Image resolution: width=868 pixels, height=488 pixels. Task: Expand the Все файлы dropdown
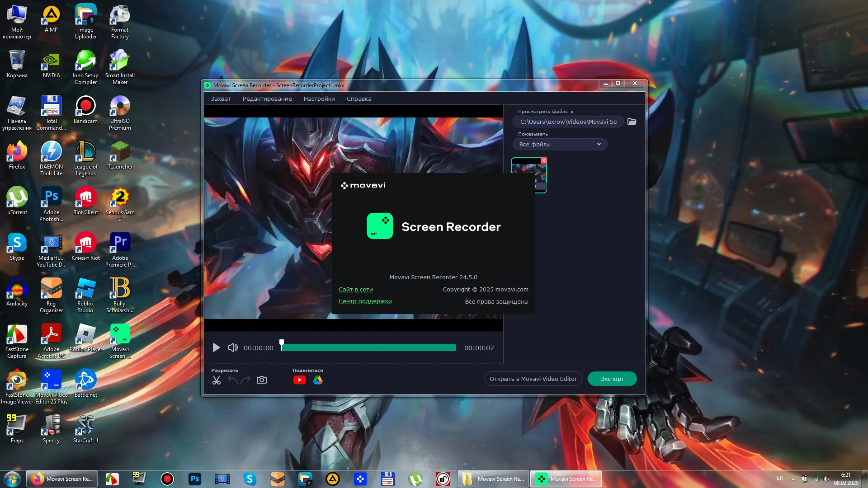pos(560,144)
